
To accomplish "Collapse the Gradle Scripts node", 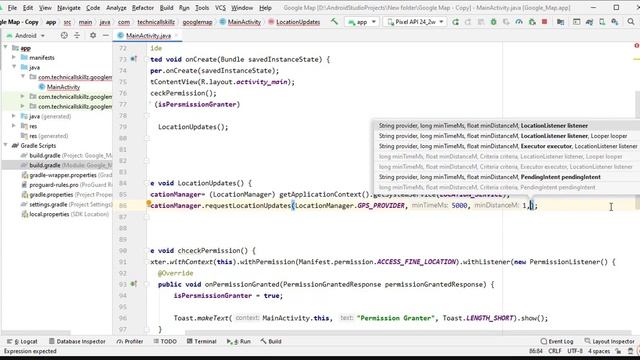I will (6, 146).
